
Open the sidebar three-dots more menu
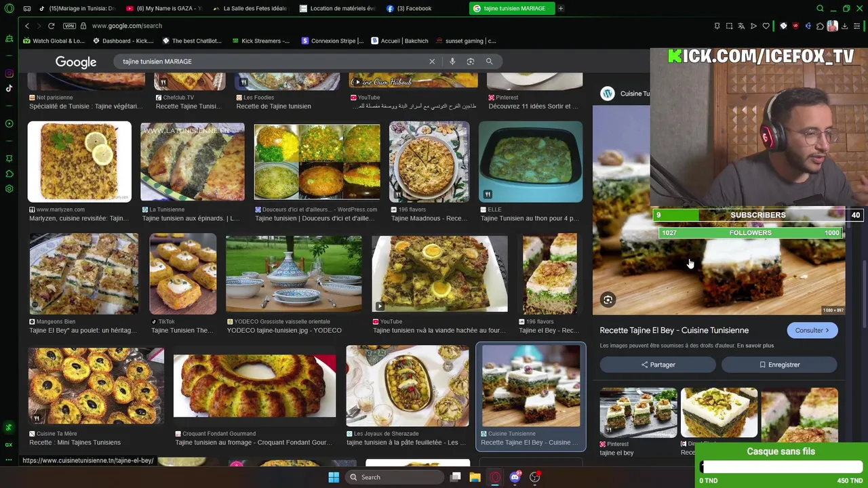click(x=9, y=460)
